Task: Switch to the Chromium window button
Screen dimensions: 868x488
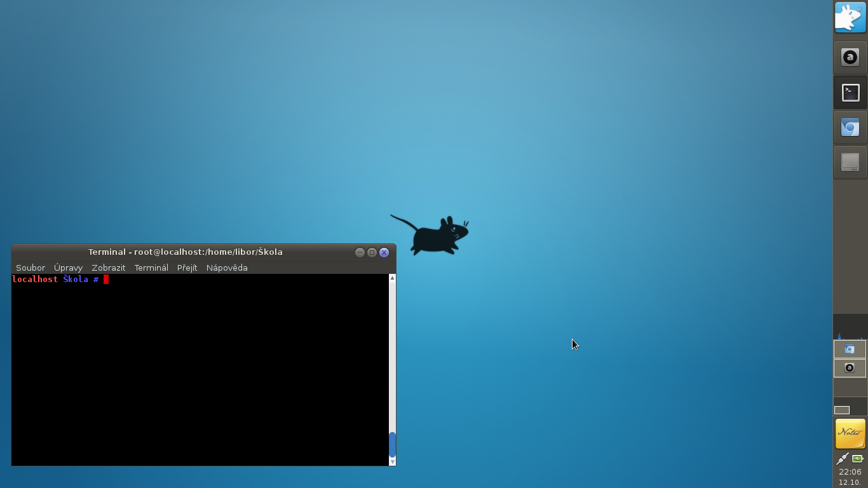Action: coord(850,349)
